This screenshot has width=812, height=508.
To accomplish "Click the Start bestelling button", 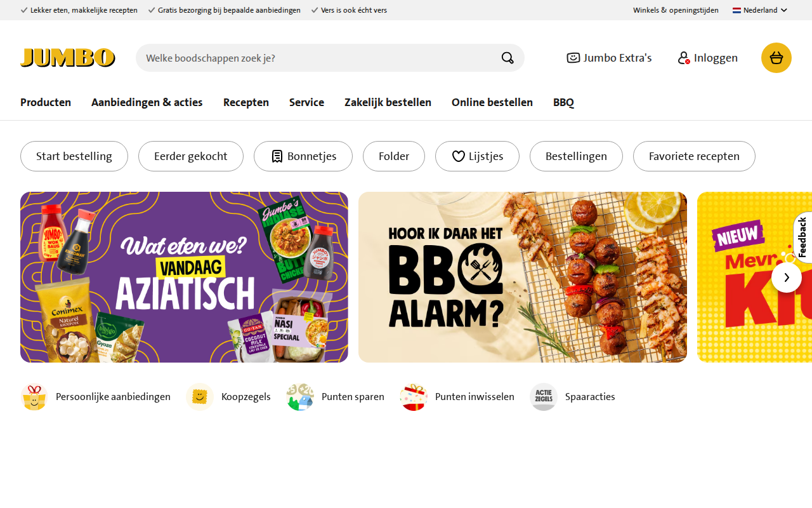I will coord(74,156).
